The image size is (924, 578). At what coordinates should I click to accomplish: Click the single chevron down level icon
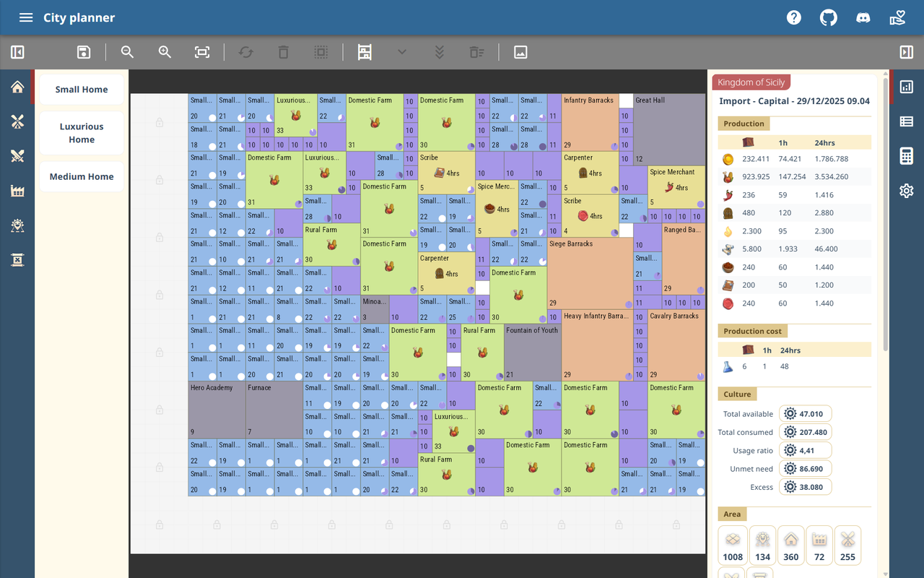coord(402,52)
